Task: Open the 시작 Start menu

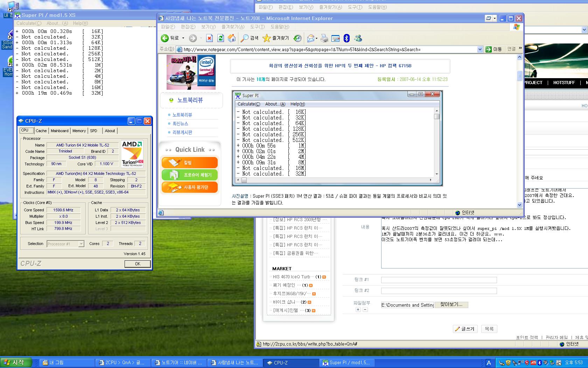Action: point(16,362)
